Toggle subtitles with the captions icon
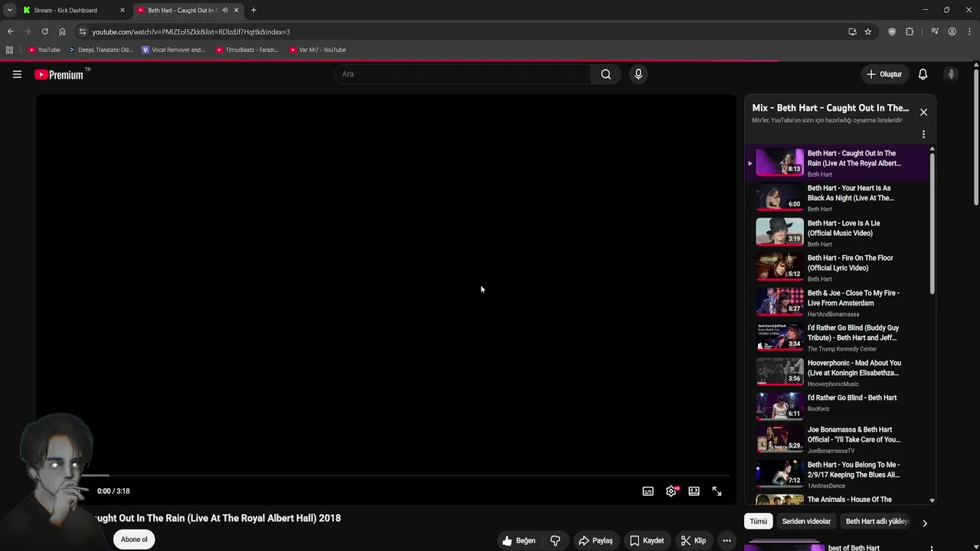The width and height of the screenshot is (980, 551). (x=648, y=491)
